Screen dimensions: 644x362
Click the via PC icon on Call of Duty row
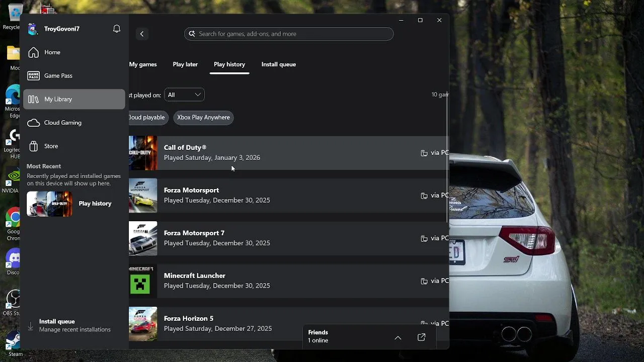point(424,153)
